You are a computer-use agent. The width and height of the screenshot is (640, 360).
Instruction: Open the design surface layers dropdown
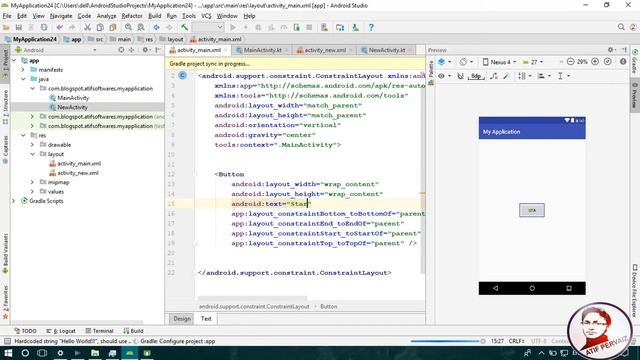point(444,62)
